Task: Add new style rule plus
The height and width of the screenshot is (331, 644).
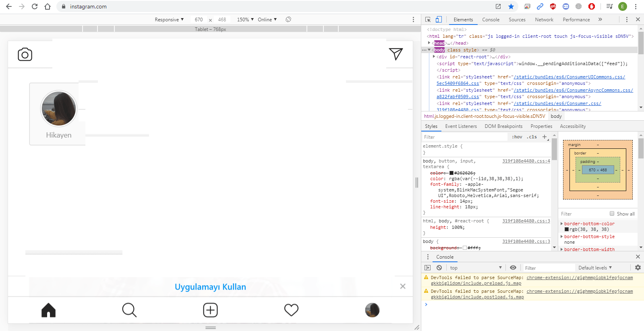Action: (545, 137)
